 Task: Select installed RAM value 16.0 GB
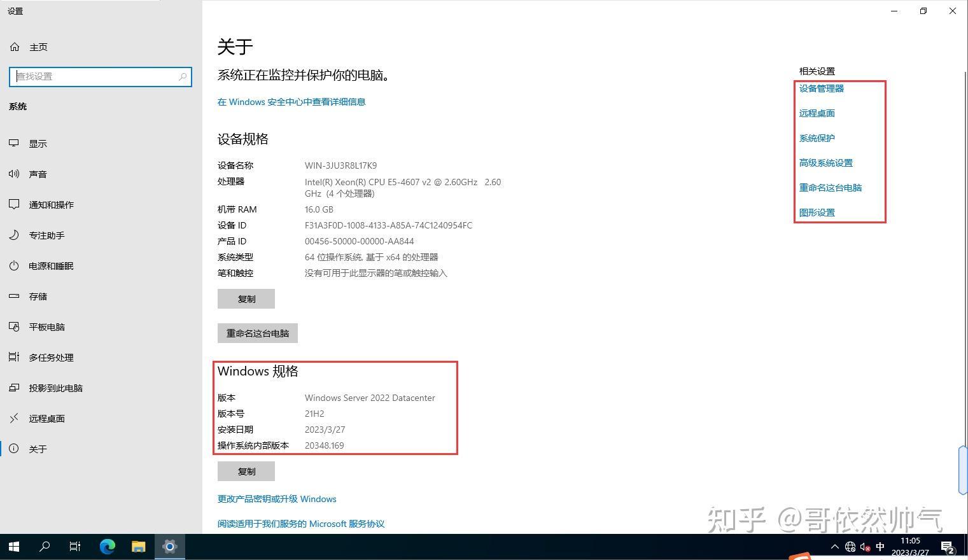click(319, 209)
